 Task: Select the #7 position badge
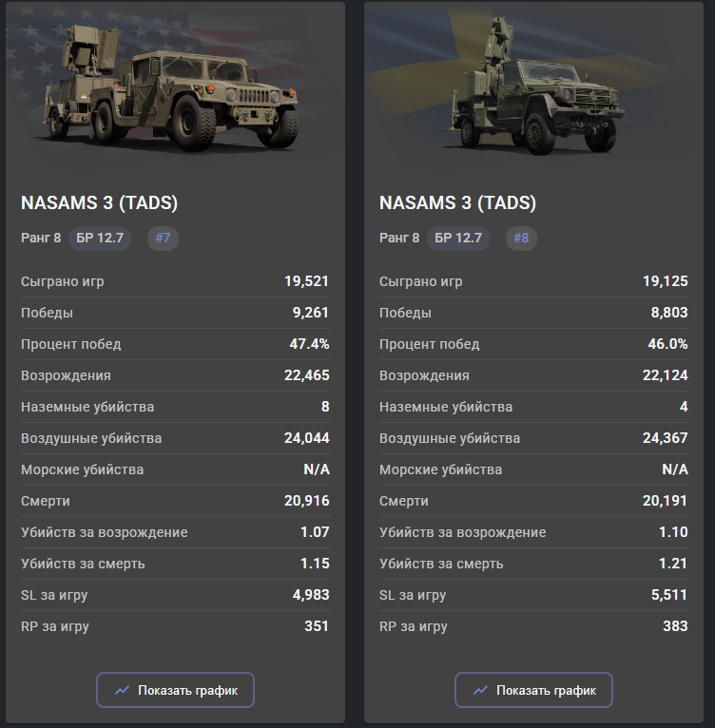coord(163,238)
